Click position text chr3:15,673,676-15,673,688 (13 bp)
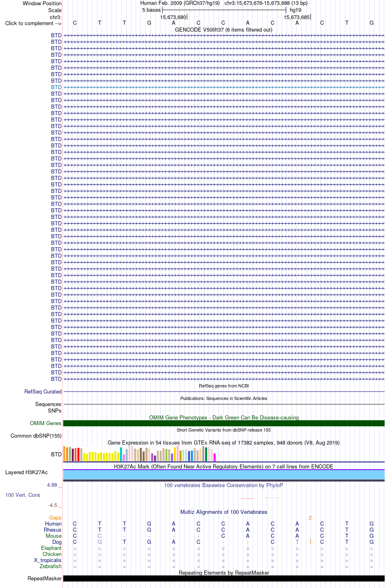The image size is (385, 588). pyautogui.click(x=266, y=3)
